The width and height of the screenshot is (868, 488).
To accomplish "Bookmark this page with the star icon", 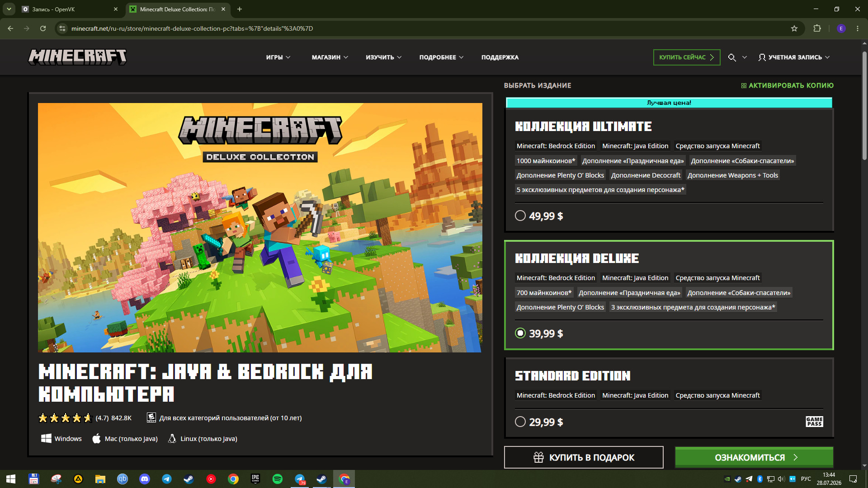I will (794, 28).
